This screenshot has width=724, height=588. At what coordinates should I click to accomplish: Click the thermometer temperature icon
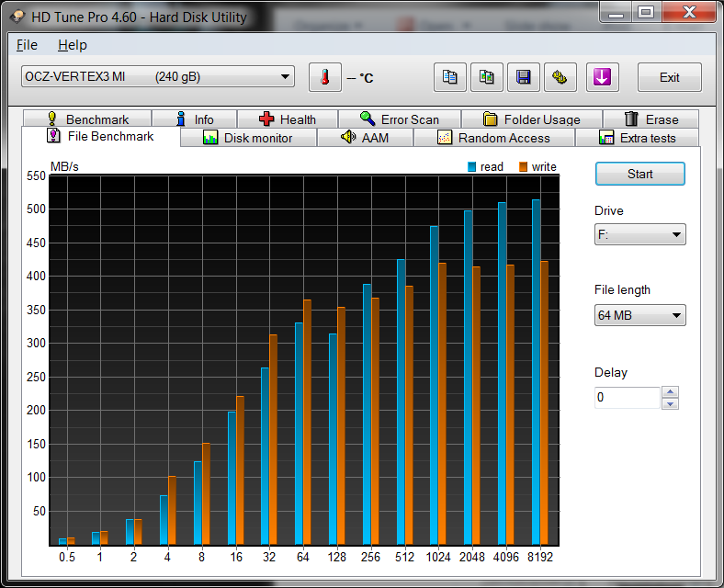[x=324, y=77]
